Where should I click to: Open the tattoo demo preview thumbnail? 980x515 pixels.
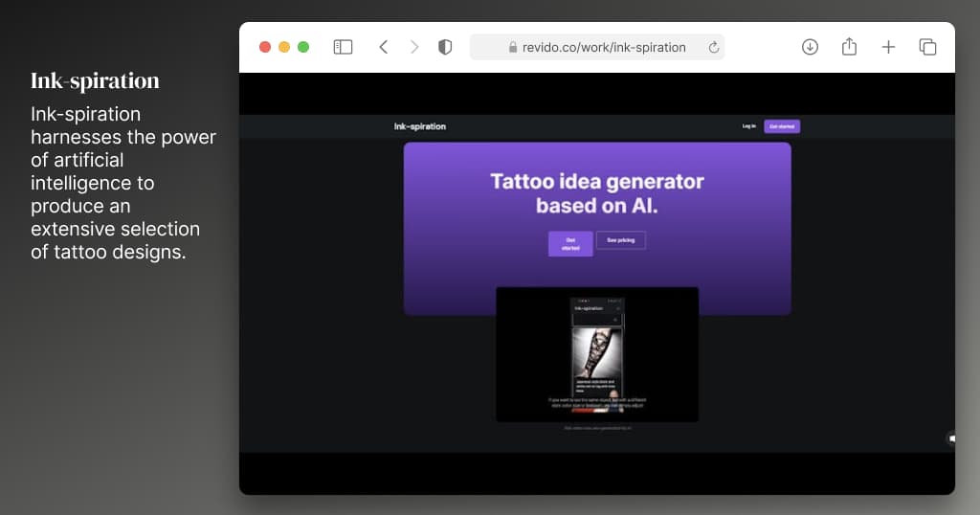[x=597, y=354]
